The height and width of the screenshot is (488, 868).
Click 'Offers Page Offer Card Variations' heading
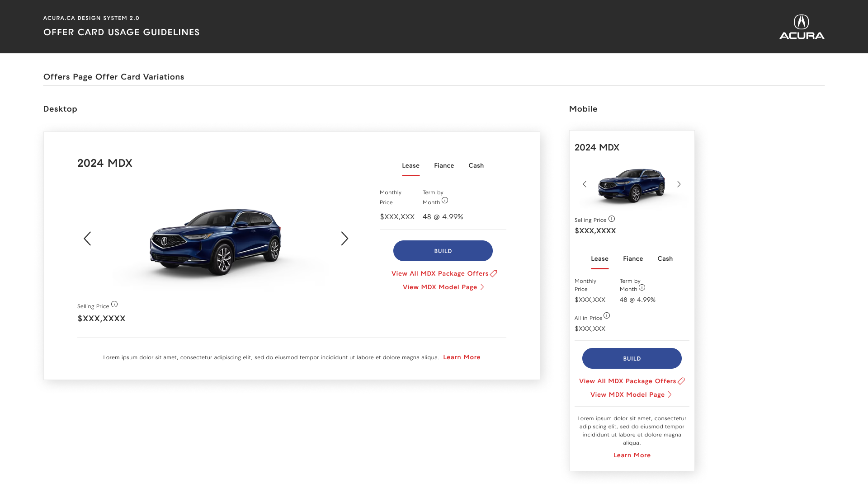tap(114, 77)
